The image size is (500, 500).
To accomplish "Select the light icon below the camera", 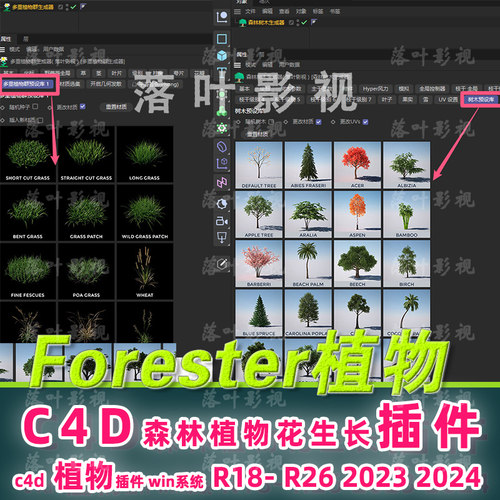I will [x=222, y=238].
